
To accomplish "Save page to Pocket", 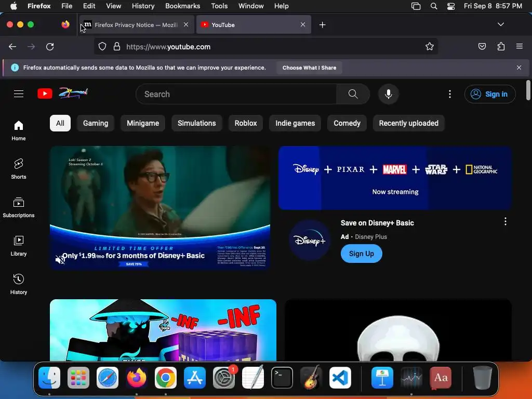I will click(482, 46).
